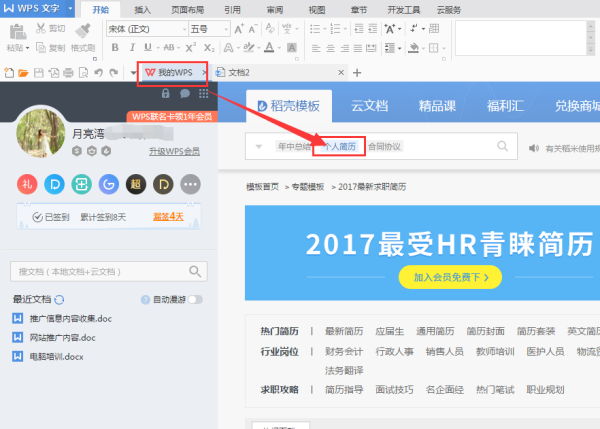
Task: Toggle strikethrough AB formatting
Action: pos(169,47)
